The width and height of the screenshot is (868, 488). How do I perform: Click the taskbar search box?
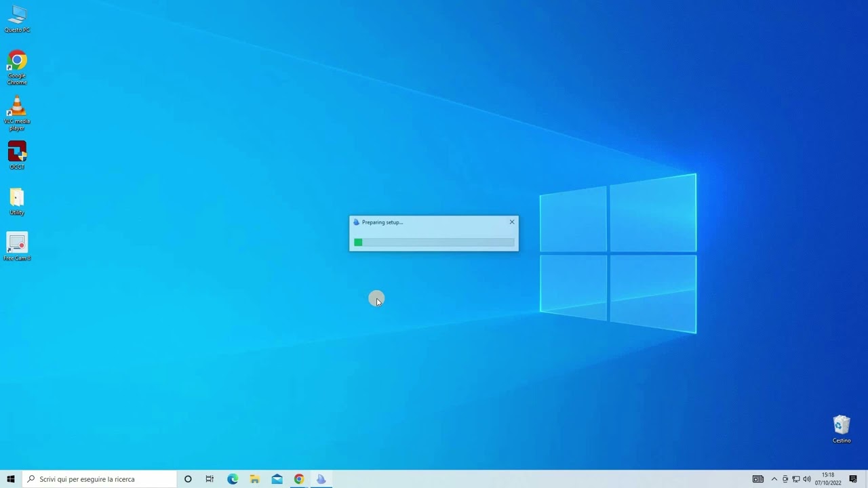coord(99,479)
